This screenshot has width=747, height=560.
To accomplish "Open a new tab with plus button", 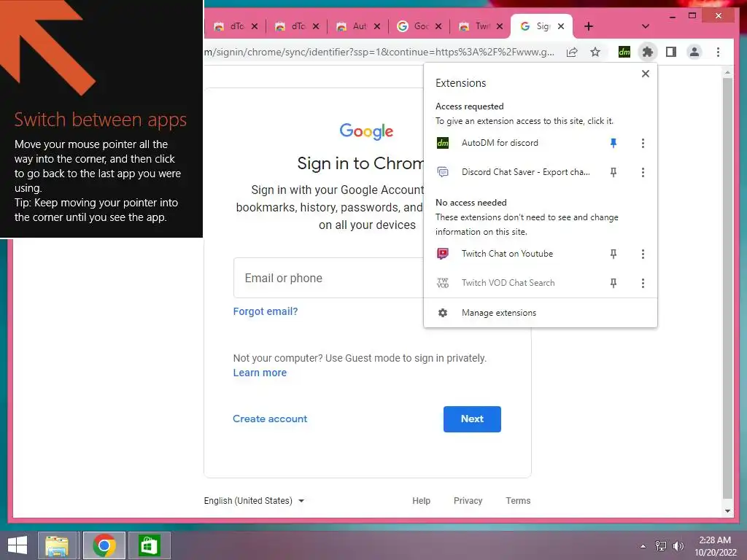I will [x=589, y=26].
